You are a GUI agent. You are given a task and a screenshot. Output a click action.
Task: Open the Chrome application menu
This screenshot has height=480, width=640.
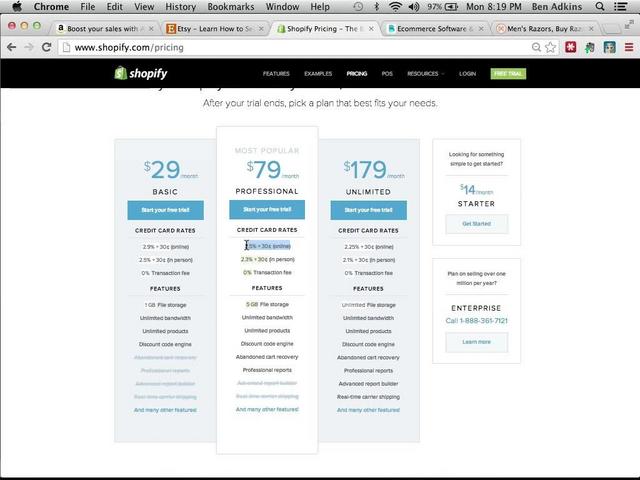(x=51, y=7)
